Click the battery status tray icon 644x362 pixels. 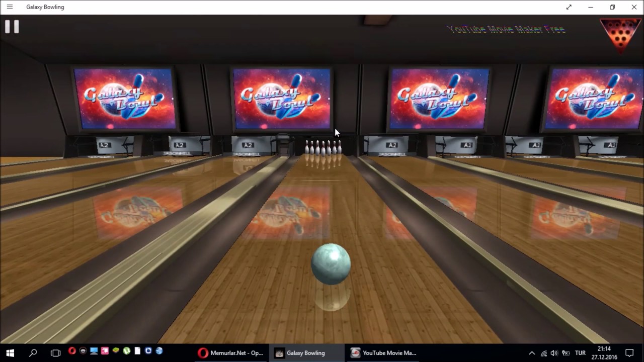click(x=566, y=353)
